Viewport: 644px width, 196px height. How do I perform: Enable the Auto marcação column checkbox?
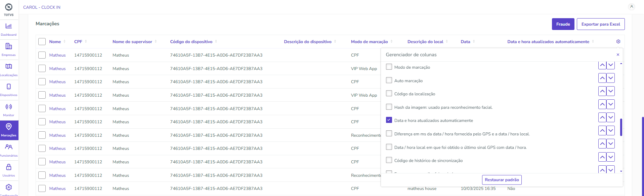[389, 80]
